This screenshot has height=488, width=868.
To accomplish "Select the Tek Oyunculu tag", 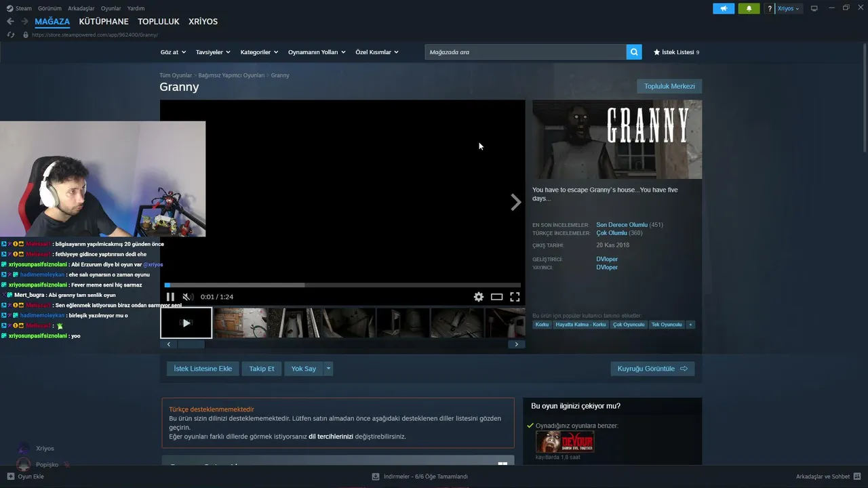I will [x=667, y=325].
